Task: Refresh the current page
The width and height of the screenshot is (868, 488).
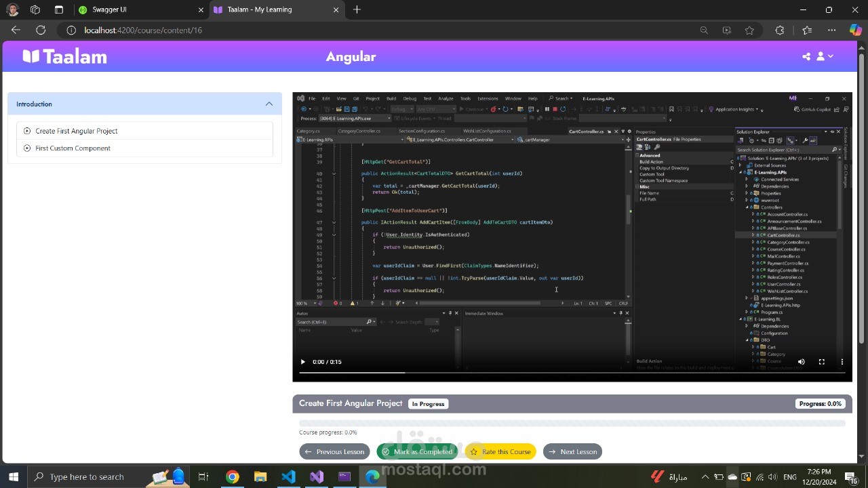Action: click(x=41, y=30)
